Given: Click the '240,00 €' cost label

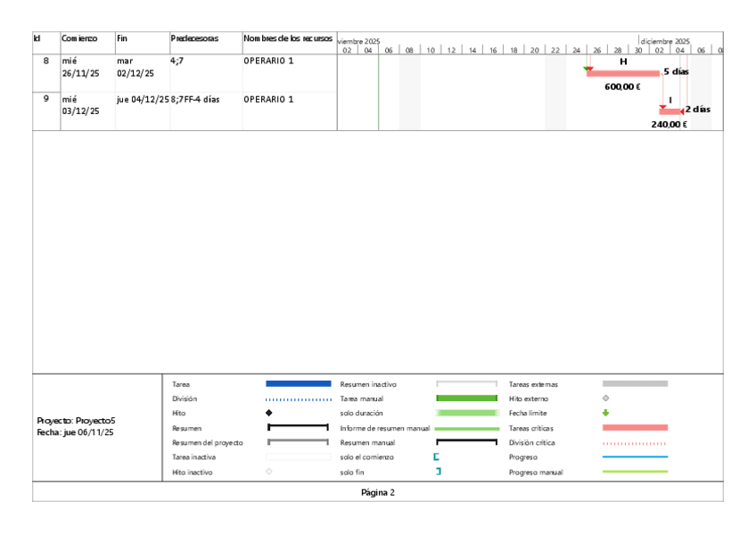Looking at the screenshot, I should (669, 124).
